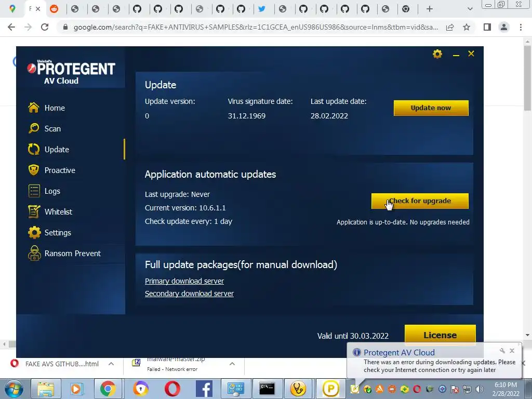Screen dimensions: 532x399
Task: Open the Secondary download server link
Action: pyautogui.click(x=189, y=294)
